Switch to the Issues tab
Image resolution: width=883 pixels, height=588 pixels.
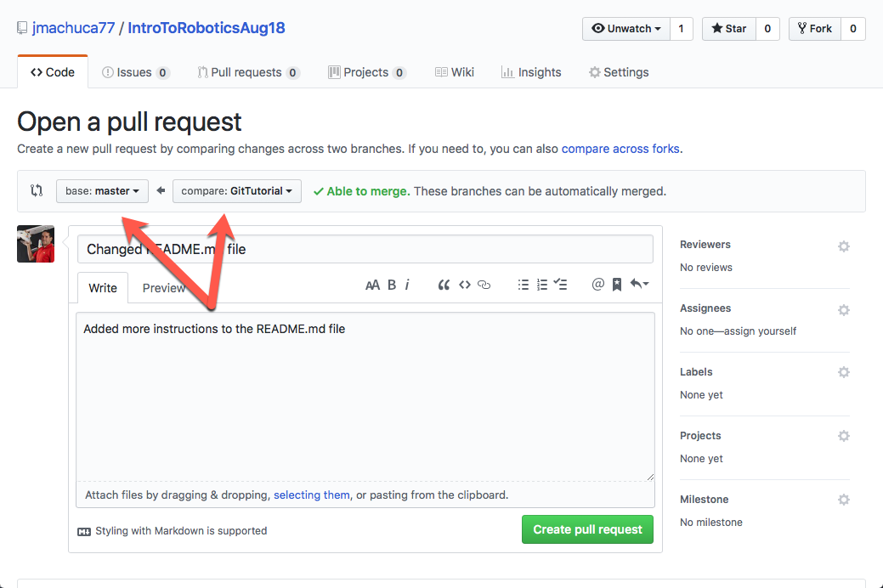pos(135,72)
